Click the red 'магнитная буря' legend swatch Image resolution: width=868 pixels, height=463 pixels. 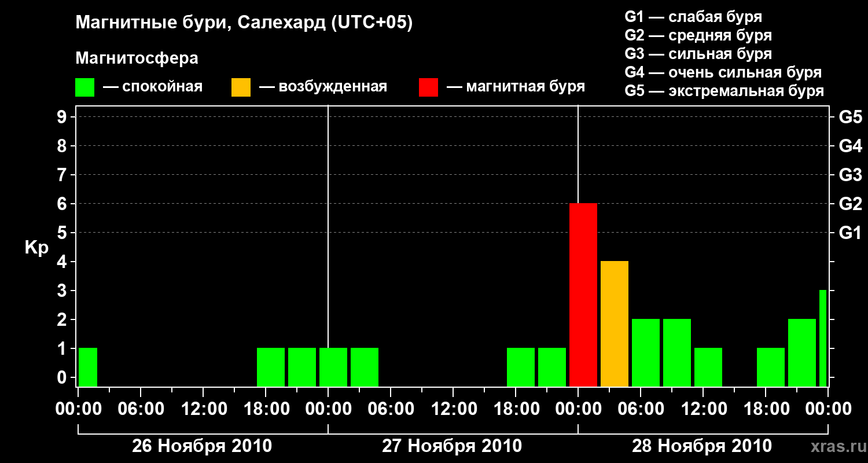pyautogui.click(x=428, y=87)
